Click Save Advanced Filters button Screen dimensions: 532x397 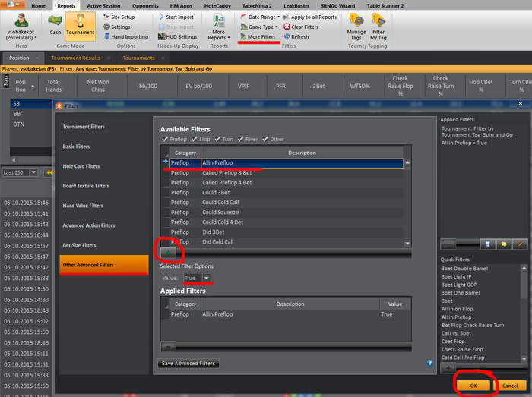pyautogui.click(x=188, y=363)
